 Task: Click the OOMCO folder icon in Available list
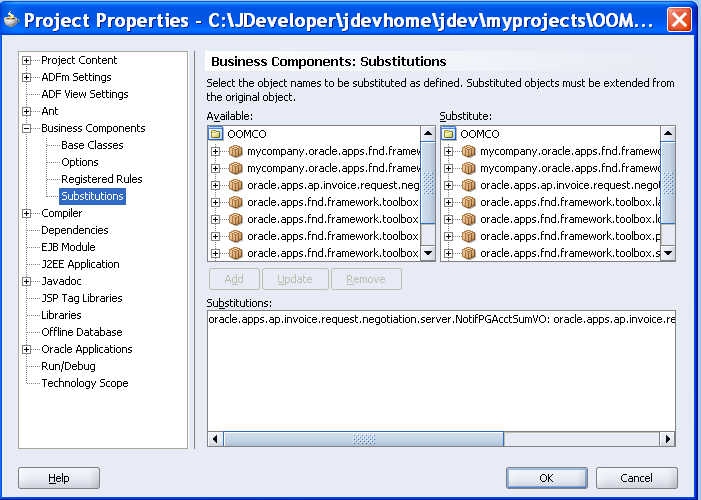click(215, 134)
